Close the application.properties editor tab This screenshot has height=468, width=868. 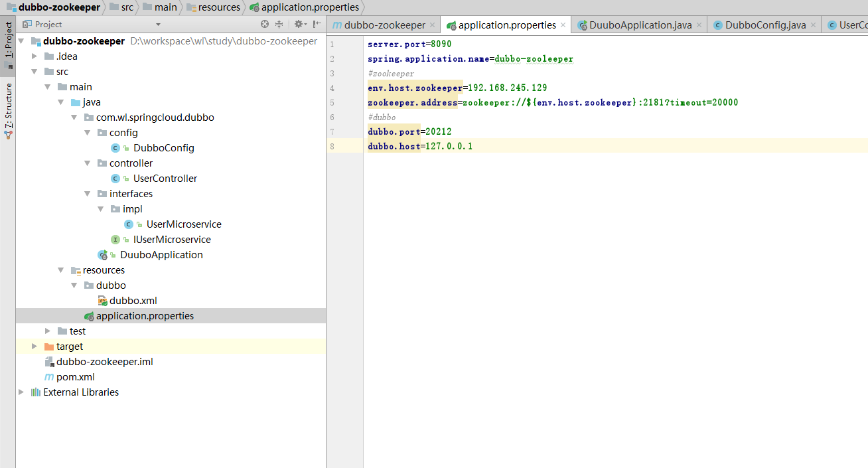563,25
